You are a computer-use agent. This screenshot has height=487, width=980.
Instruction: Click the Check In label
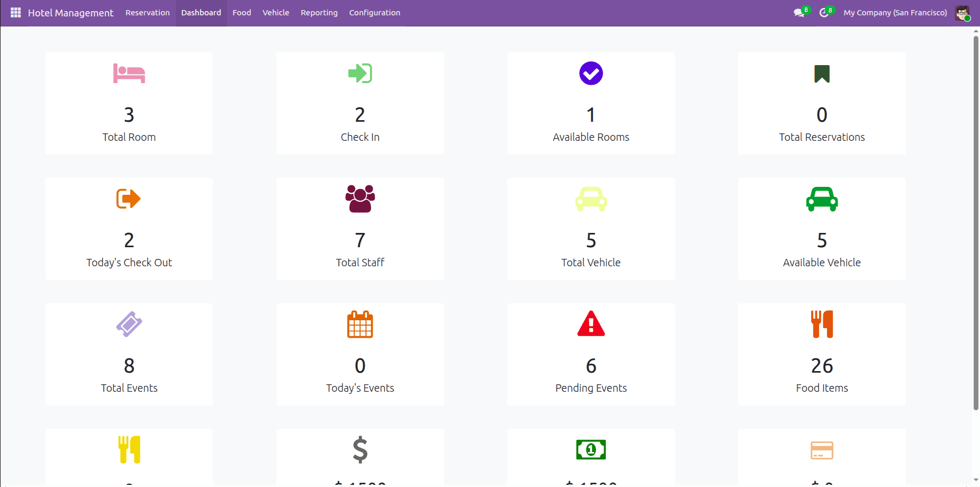(360, 137)
